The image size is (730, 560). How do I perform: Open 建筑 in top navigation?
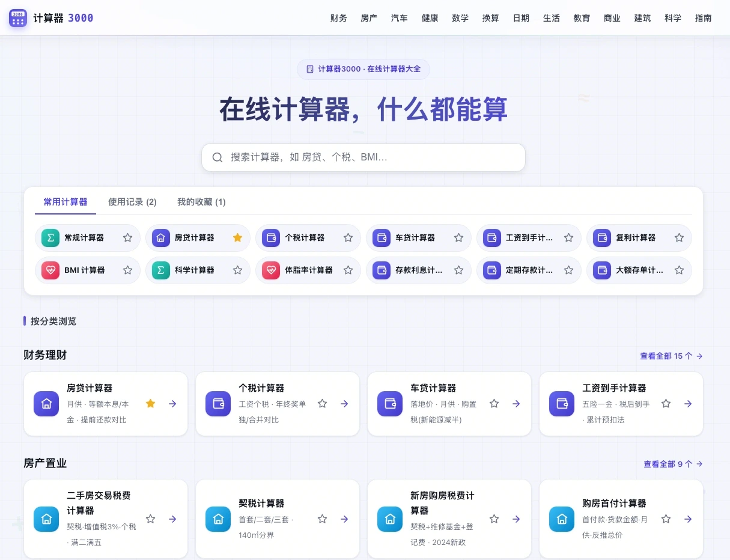(x=643, y=18)
